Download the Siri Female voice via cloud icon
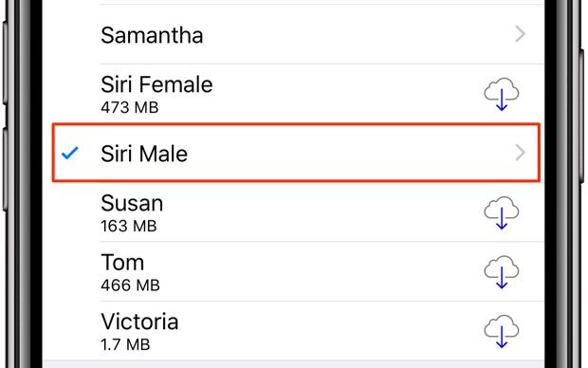 pos(502,94)
